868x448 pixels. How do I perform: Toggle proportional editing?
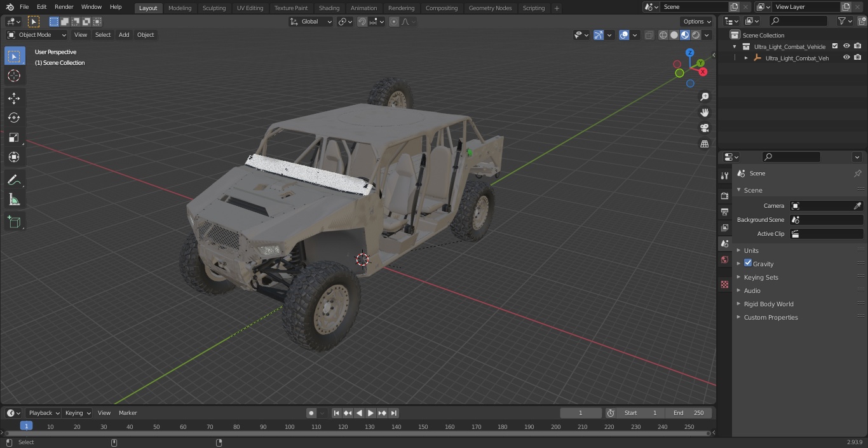tap(394, 22)
